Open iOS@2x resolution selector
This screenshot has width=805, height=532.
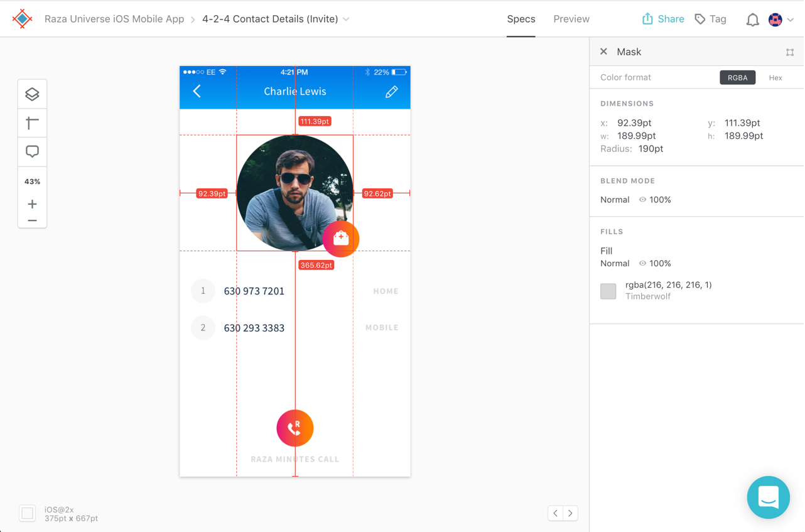(x=71, y=514)
